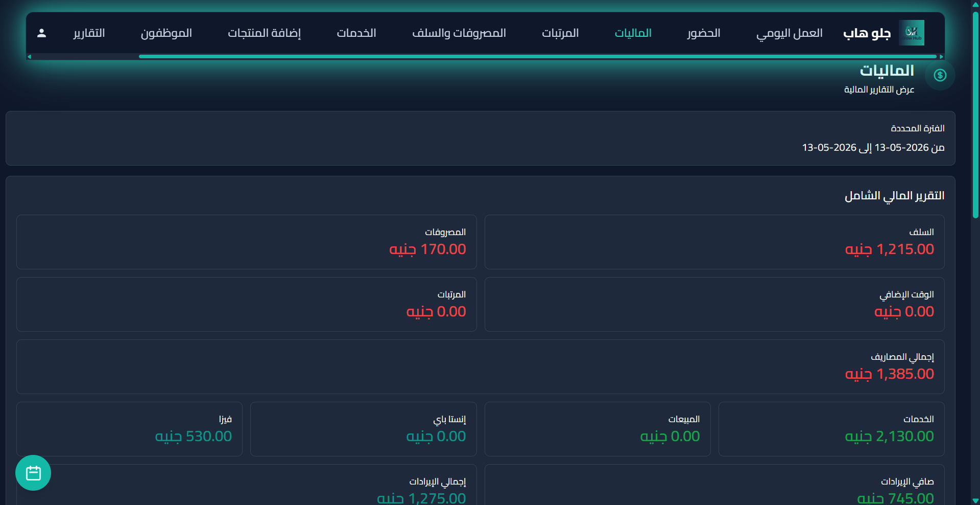
Task: Click page scrollbar down arrow
Action: [975, 501]
